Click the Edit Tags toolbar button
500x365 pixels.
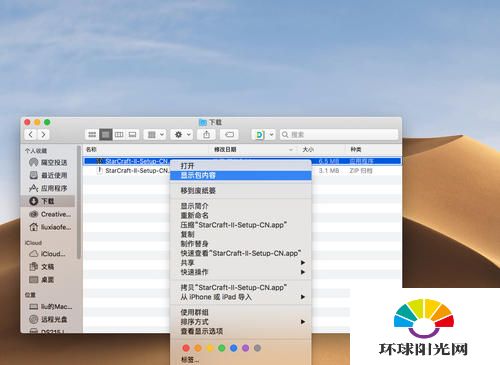(230, 135)
